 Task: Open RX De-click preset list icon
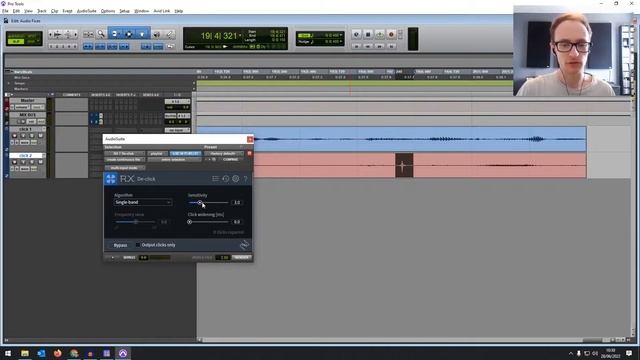coord(216,179)
